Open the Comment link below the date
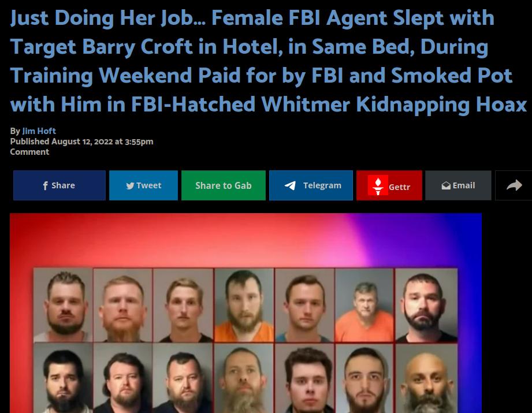 tap(29, 152)
